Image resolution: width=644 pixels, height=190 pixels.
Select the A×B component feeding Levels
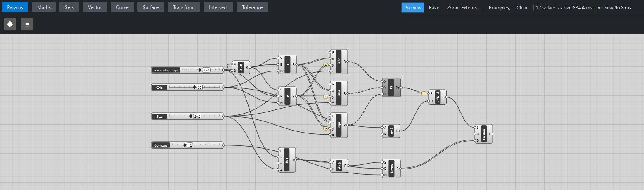[339, 166]
